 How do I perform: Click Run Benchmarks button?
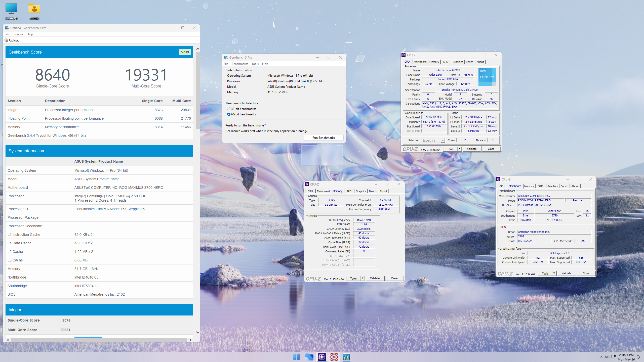(324, 138)
